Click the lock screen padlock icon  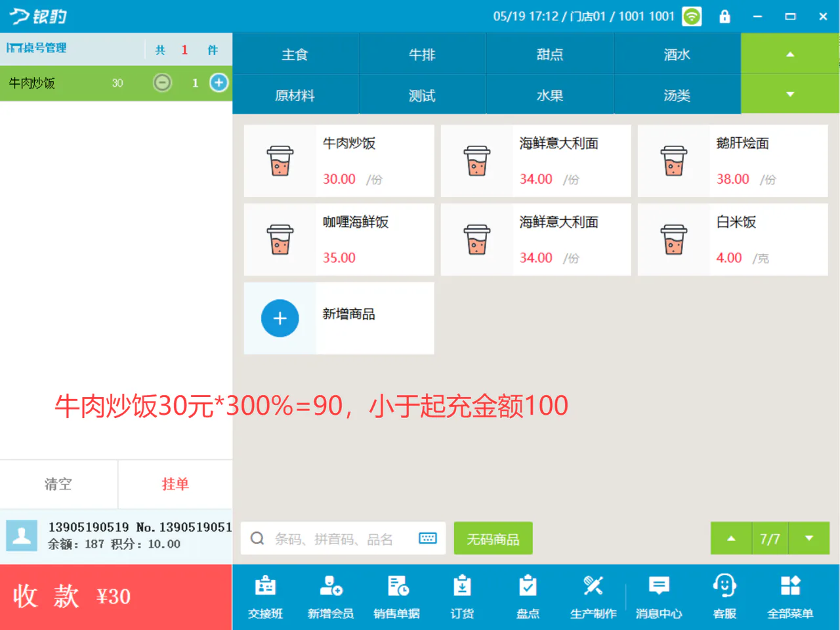724,16
